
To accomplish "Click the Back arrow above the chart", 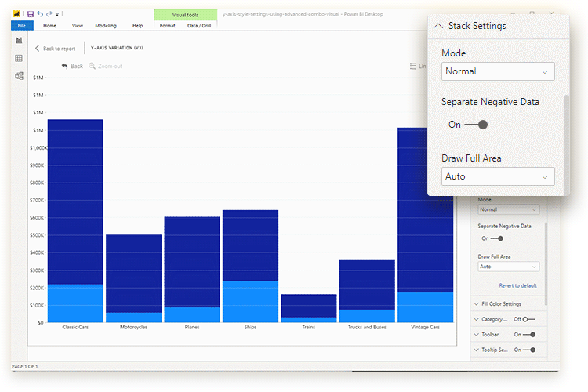I will (64, 66).
